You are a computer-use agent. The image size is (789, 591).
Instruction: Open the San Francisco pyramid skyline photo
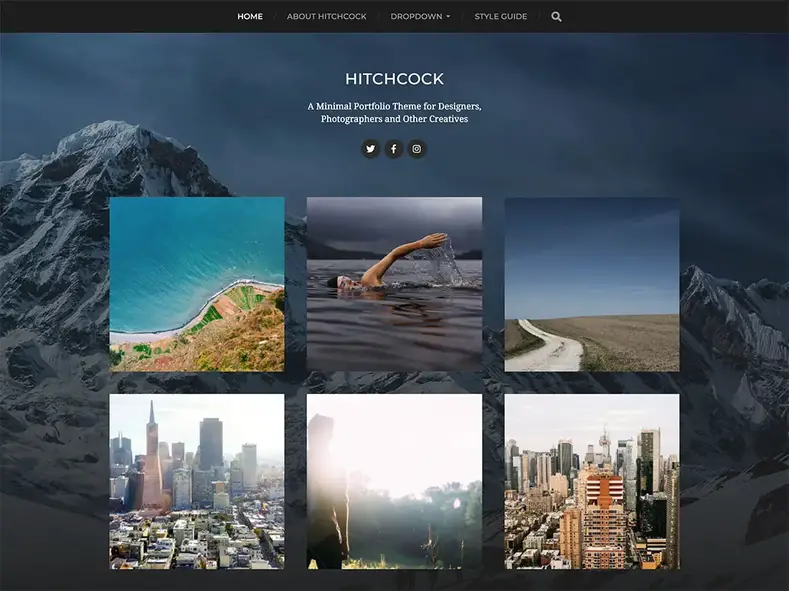pos(197,481)
